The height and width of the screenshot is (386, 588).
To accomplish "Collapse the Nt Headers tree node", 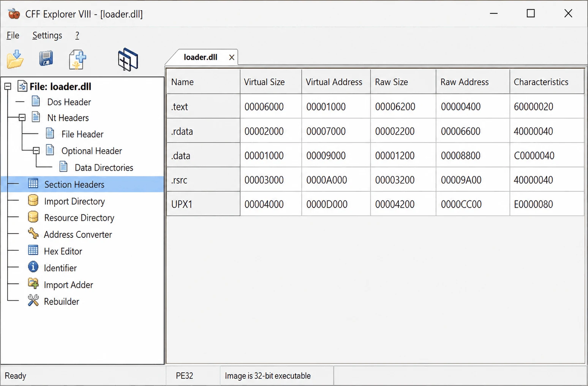I will click(x=22, y=118).
